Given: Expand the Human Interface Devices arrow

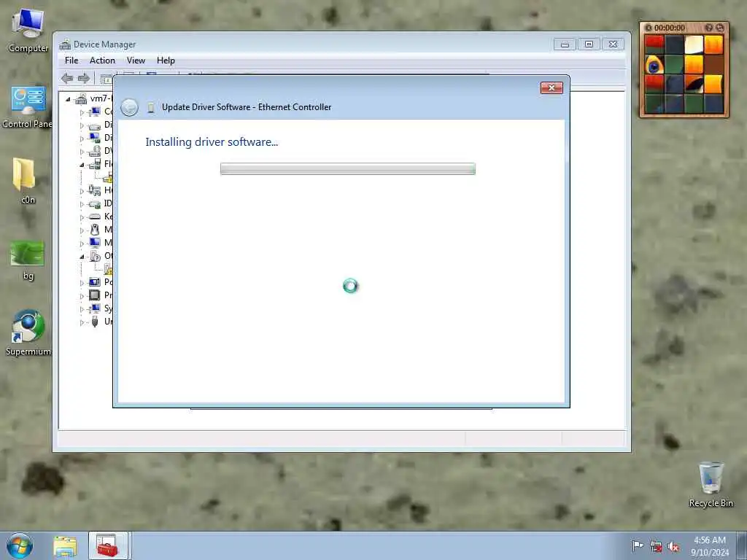Looking at the screenshot, I should click(x=82, y=191).
